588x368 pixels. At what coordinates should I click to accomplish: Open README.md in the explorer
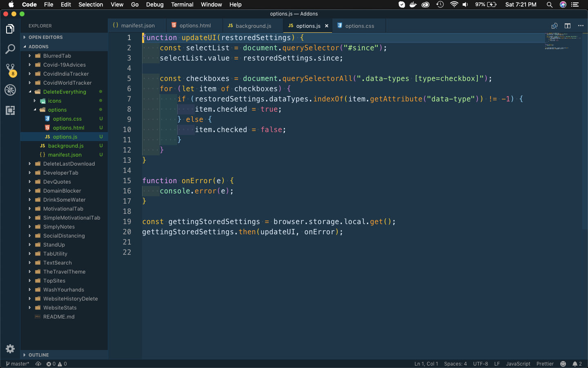(64, 316)
